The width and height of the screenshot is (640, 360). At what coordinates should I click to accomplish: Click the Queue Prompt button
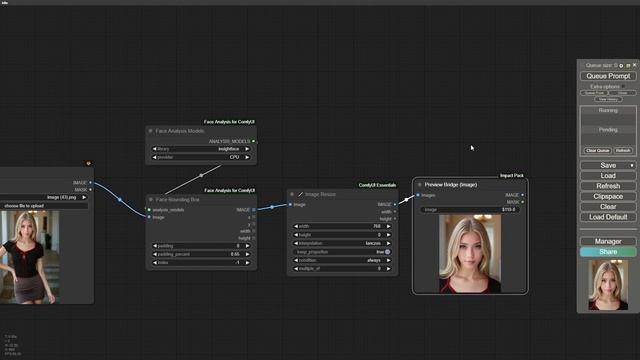[608, 76]
